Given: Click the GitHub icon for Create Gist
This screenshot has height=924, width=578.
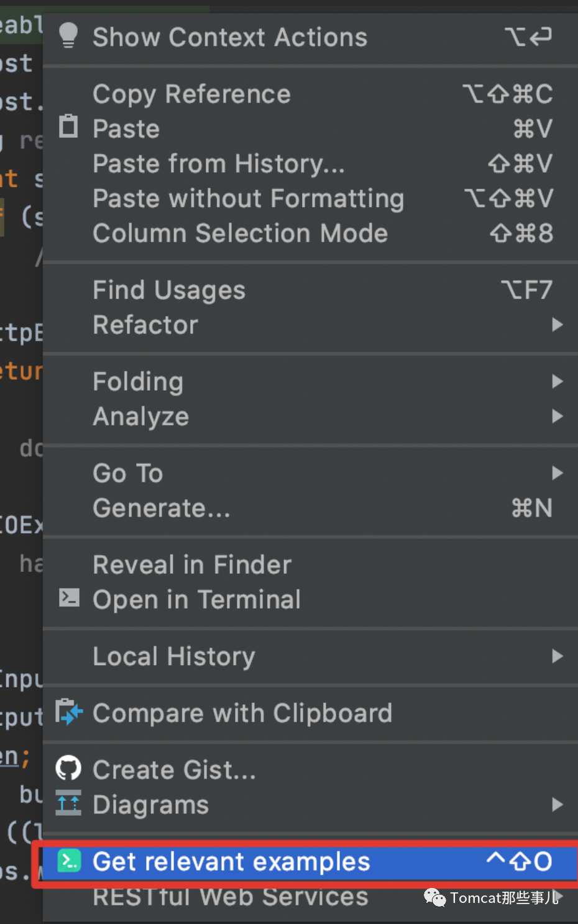Looking at the screenshot, I should coord(68,769).
